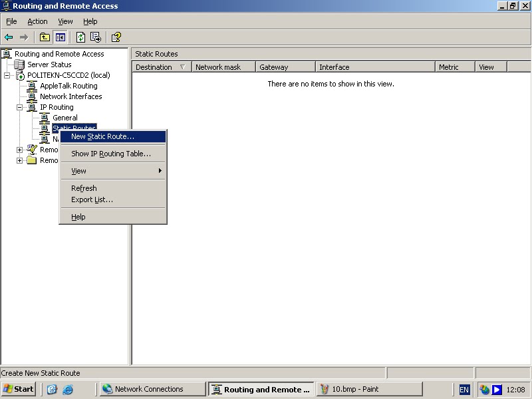
Task: Toggle the Show/Hide Console Tree icon
Action: [x=61, y=37]
